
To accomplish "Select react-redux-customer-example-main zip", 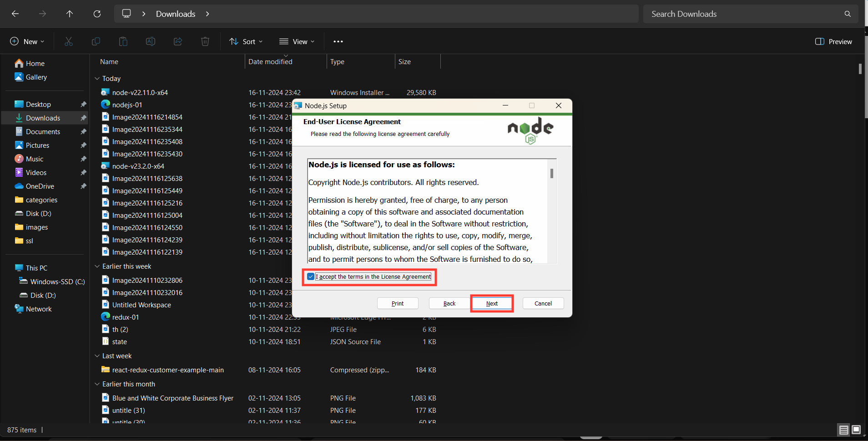I will [168, 370].
